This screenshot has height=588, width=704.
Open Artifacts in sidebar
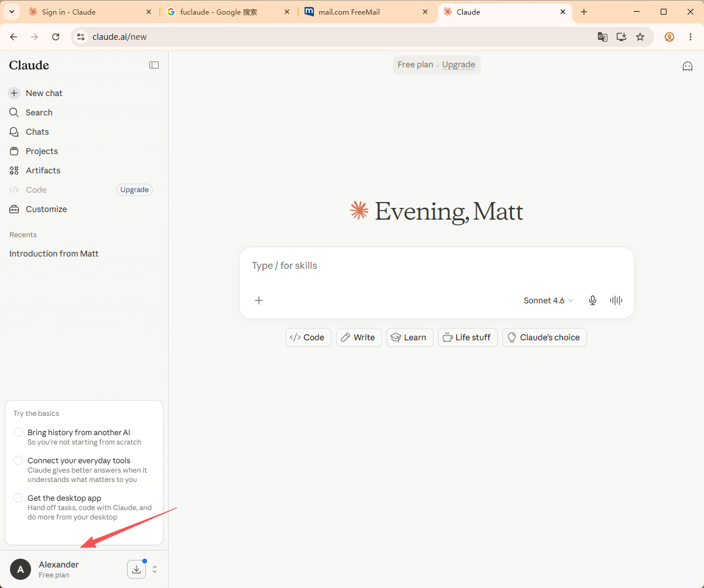pos(84,170)
